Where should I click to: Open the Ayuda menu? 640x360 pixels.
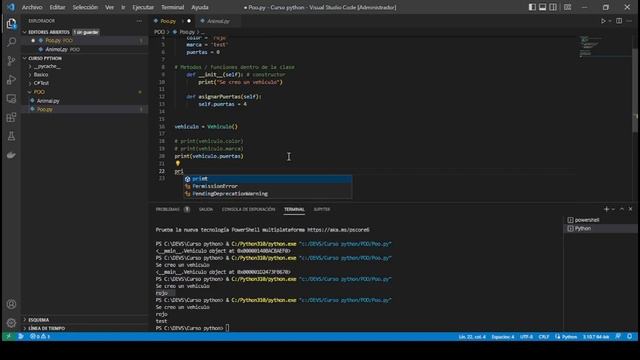pos(200,7)
